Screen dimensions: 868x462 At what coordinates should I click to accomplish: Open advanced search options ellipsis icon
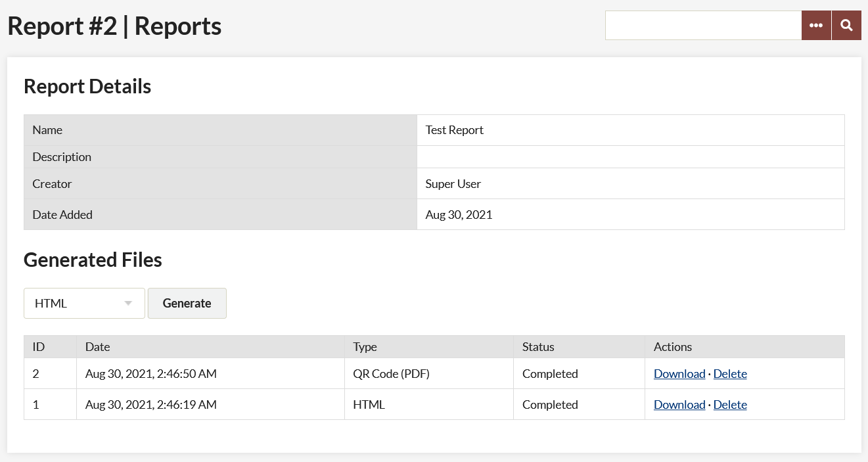(x=816, y=26)
